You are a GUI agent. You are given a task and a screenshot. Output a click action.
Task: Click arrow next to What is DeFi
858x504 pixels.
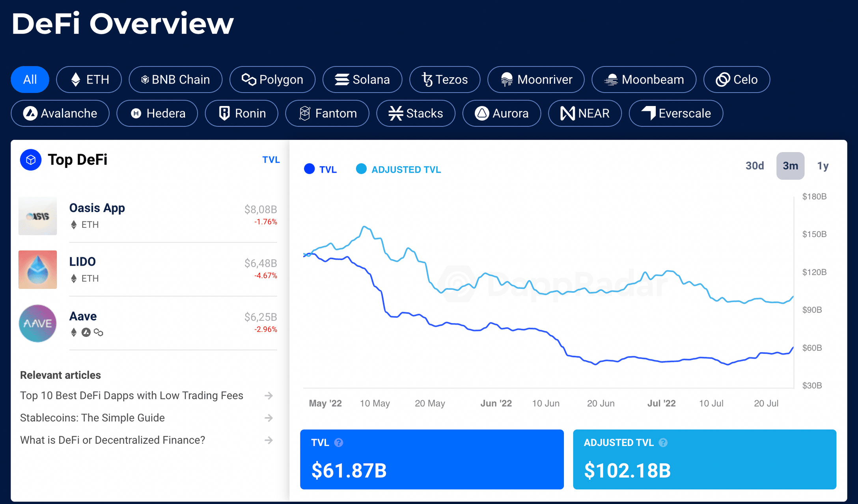click(269, 440)
